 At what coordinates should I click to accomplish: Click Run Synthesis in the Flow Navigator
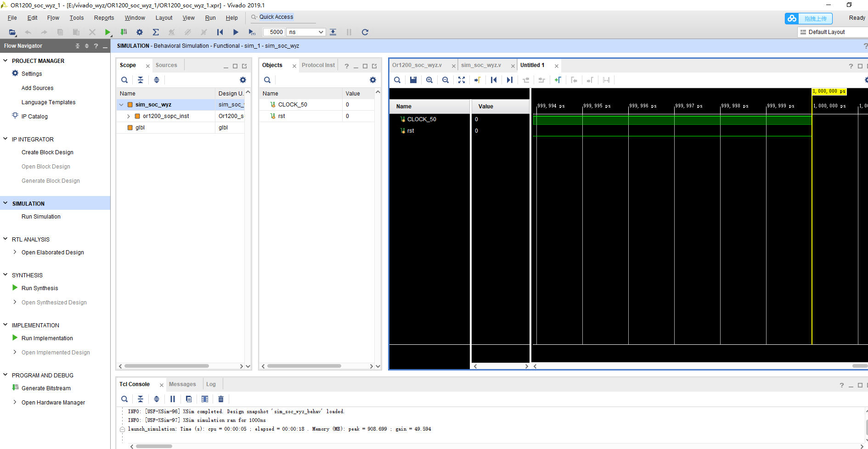40,288
